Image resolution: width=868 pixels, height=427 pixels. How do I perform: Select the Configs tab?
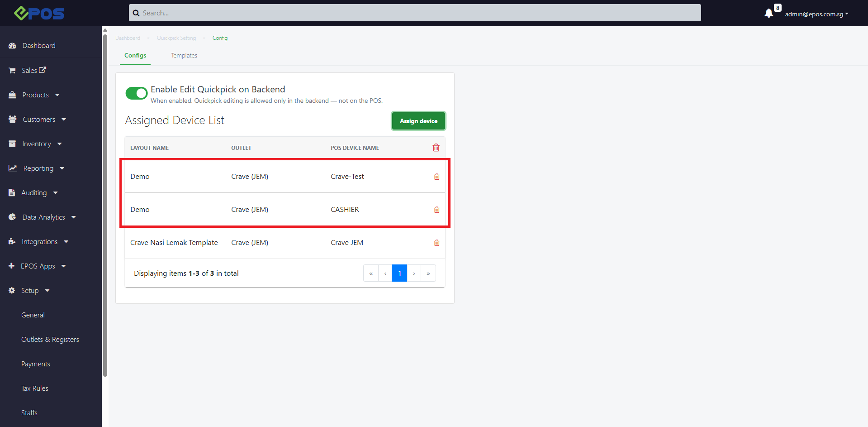point(135,56)
